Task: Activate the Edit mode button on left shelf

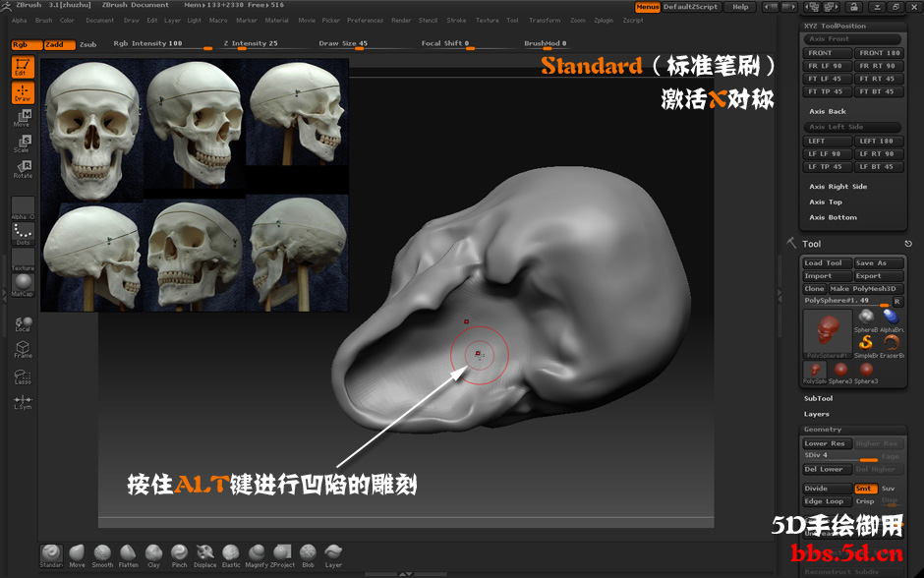Action: point(23,67)
